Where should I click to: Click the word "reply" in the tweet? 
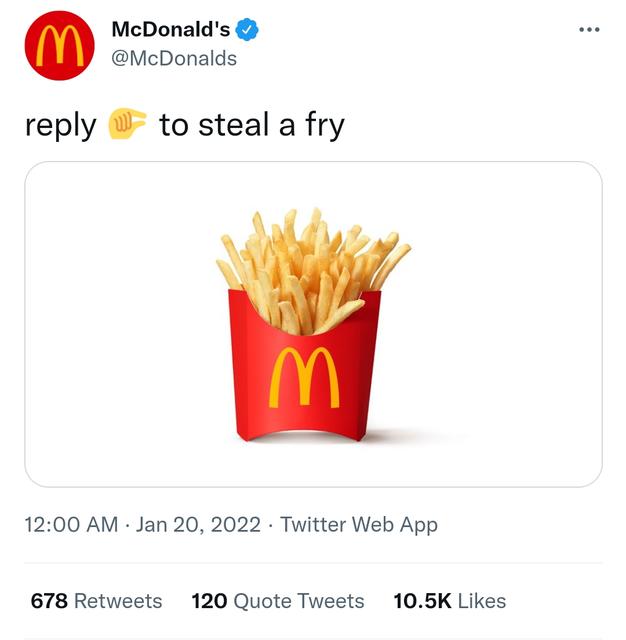tap(60, 126)
